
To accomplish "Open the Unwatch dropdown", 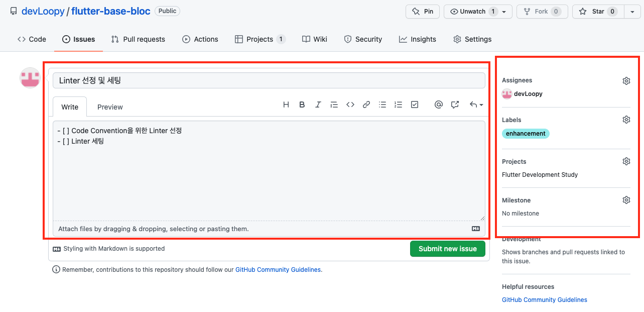I will [478, 12].
